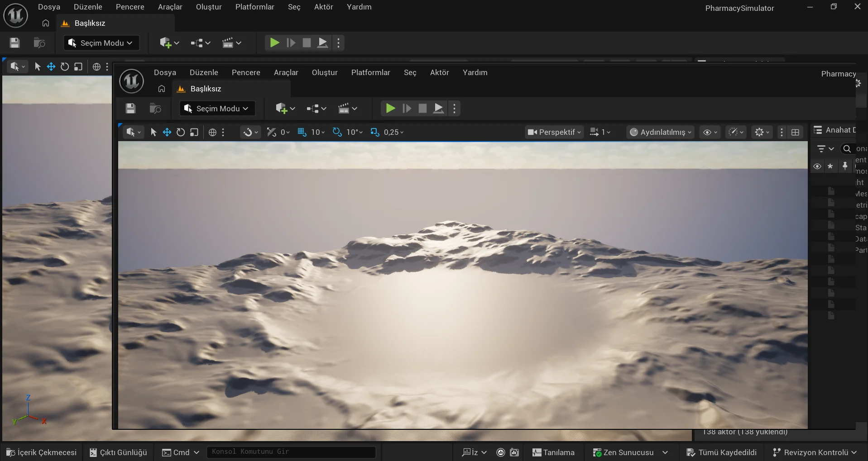
Task: Open İz trace menu in status bar
Action: pyautogui.click(x=474, y=452)
